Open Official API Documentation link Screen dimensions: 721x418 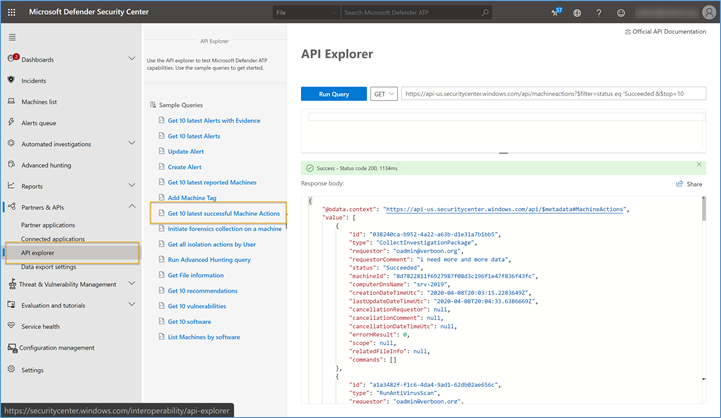pyautogui.click(x=665, y=32)
